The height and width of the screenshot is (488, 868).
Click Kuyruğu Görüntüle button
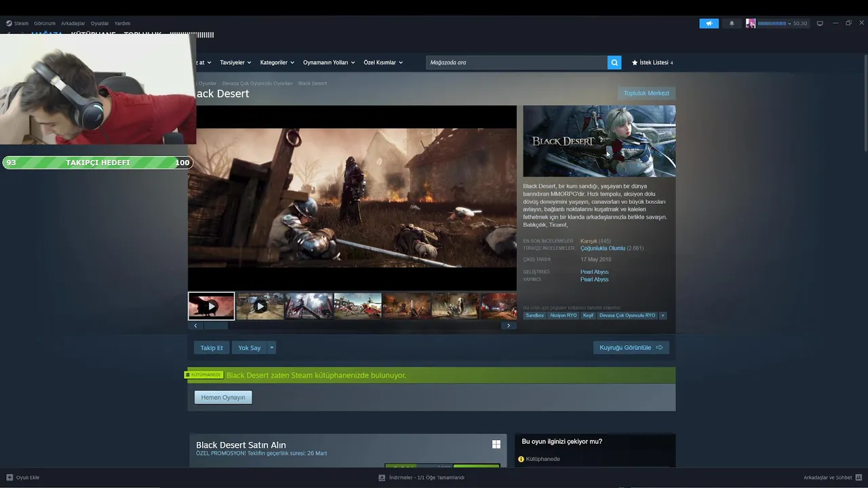(631, 348)
